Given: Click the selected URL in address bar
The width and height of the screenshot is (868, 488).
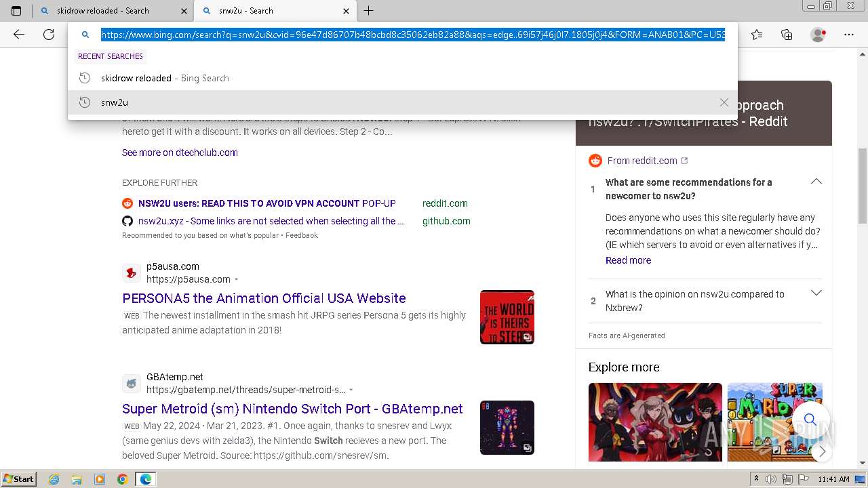Looking at the screenshot, I should click(x=413, y=35).
